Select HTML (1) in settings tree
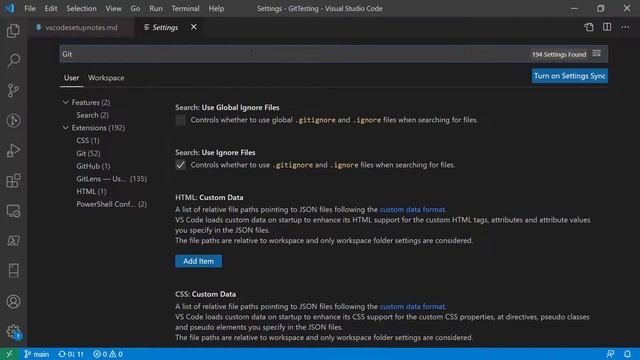 coord(91,191)
